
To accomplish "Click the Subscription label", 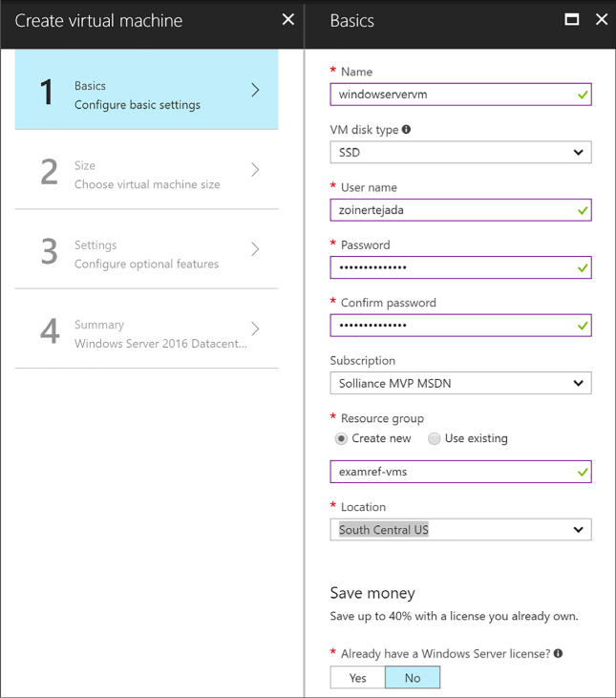I will [x=363, y=361].
